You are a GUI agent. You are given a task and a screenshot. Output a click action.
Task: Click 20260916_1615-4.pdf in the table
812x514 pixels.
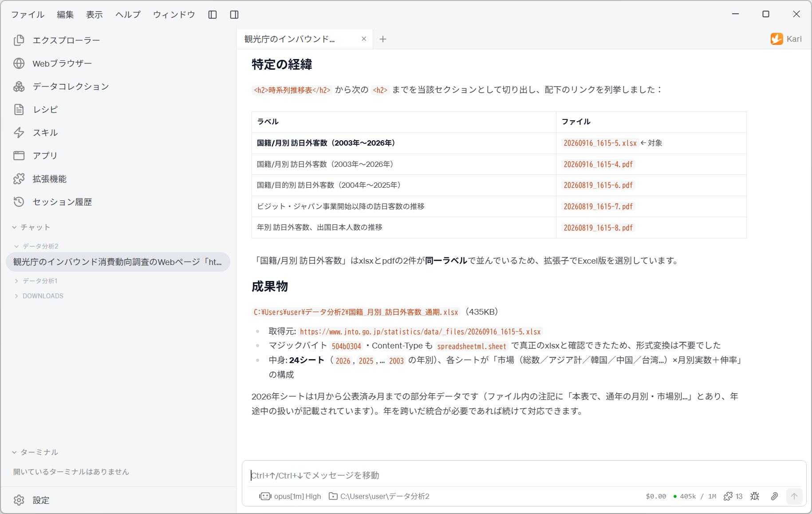[x=598, y=164]
